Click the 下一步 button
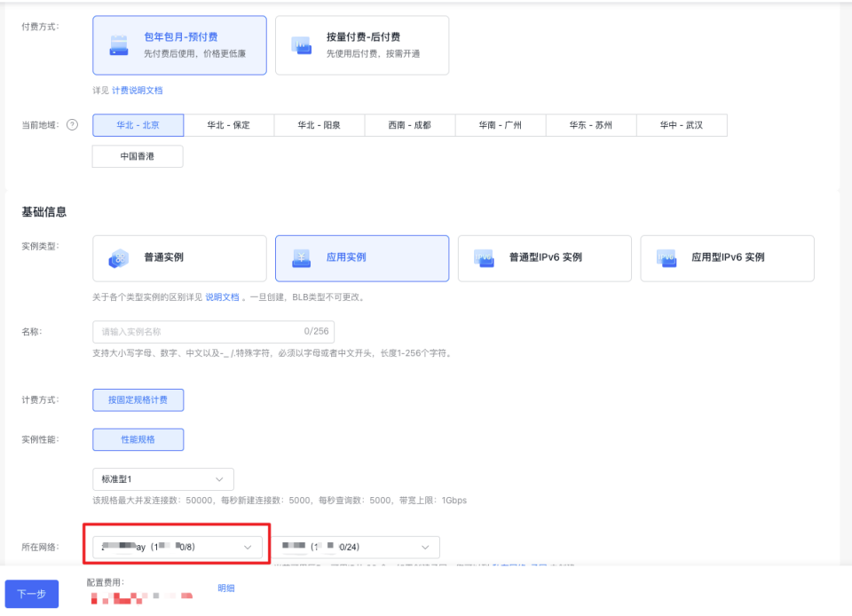The width and height of the screenshot is (852, 616). (x=32, y=594)
